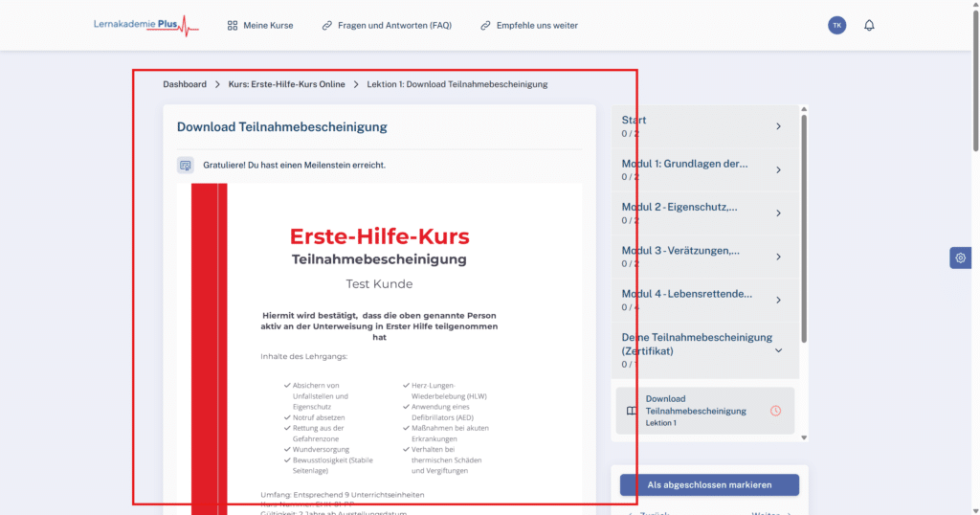Screen dimensions: 980x515
Task: Click book icon on Lektion 1 item
Action: [x=632, y=411]
